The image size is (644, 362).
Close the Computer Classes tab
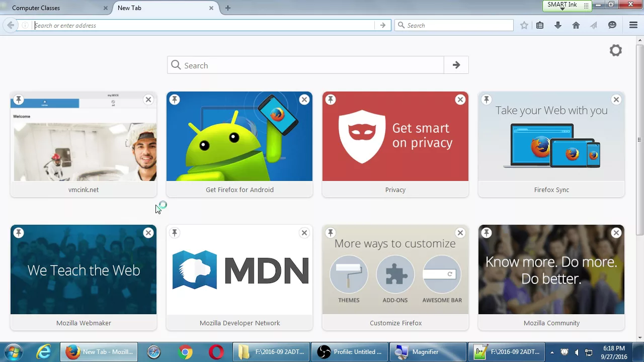click(x=106, y=8)
